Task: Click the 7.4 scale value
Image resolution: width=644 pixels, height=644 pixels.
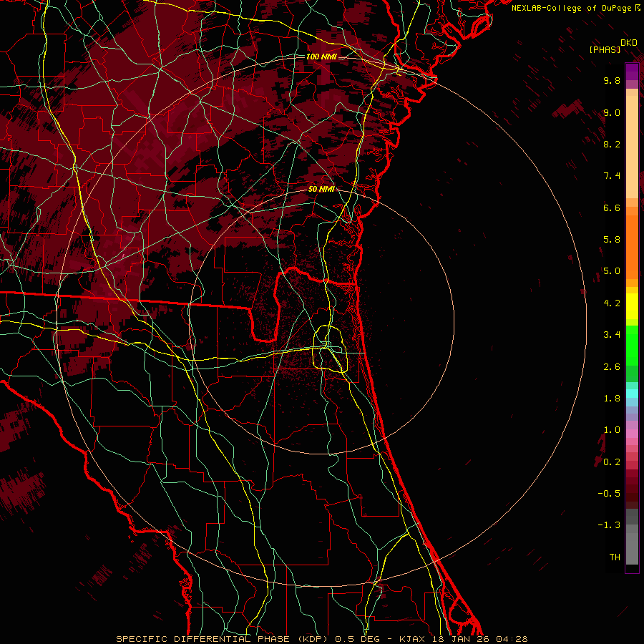Action: pos(612,176)
